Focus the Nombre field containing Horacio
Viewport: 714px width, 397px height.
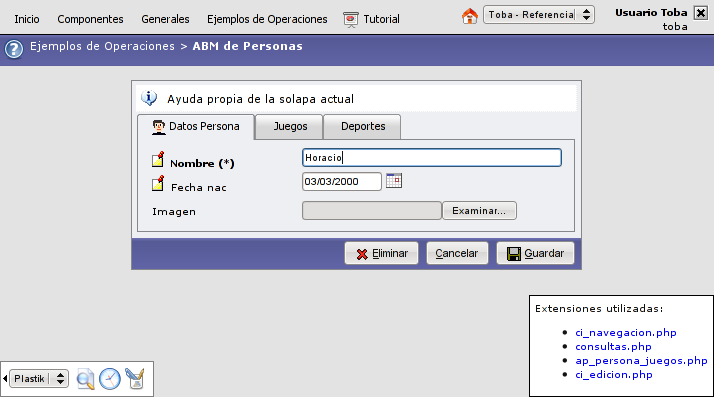(x=432, y=158)
